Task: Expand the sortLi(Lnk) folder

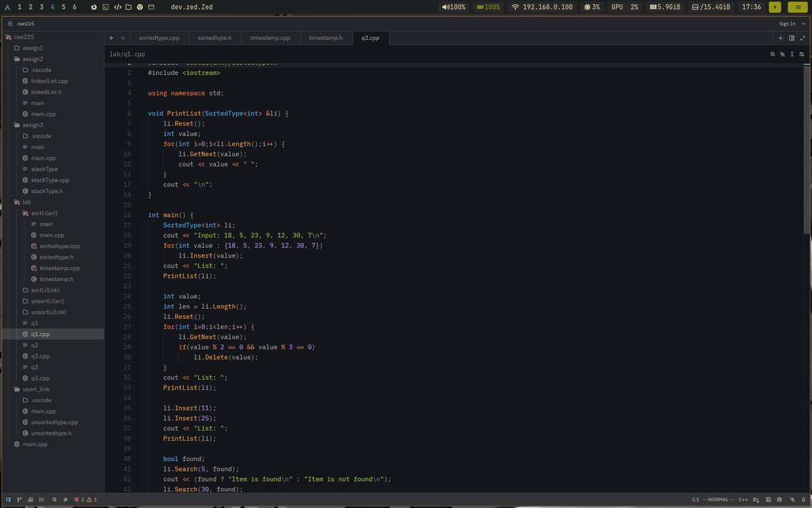Action: tap(52, 290)
